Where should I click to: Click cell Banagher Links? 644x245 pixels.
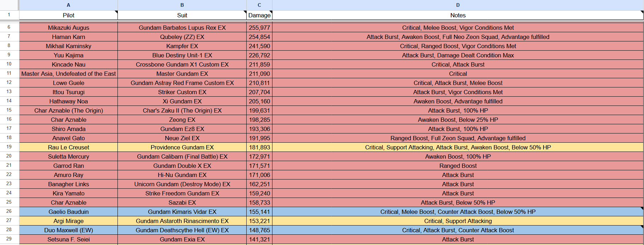pos(68,184)
